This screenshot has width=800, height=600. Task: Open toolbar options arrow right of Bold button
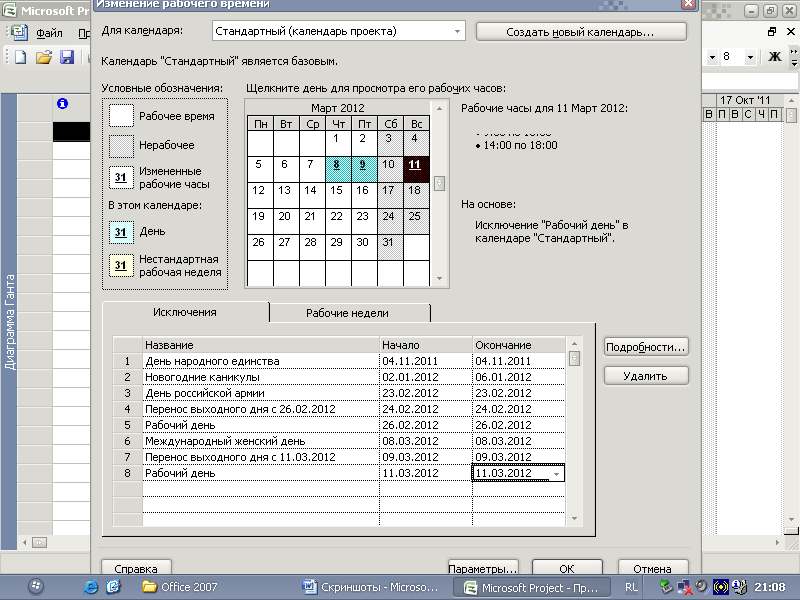(794, 57)
